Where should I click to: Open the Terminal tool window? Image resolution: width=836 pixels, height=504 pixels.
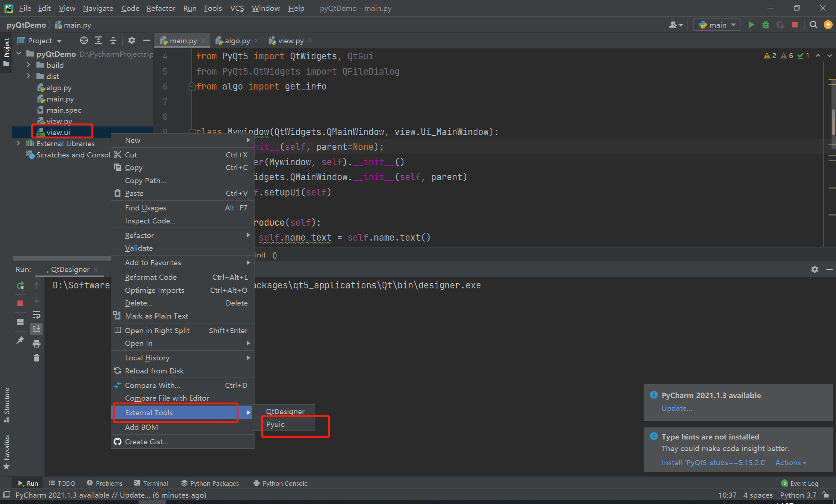pyautogui.click(x=151, y=483)
